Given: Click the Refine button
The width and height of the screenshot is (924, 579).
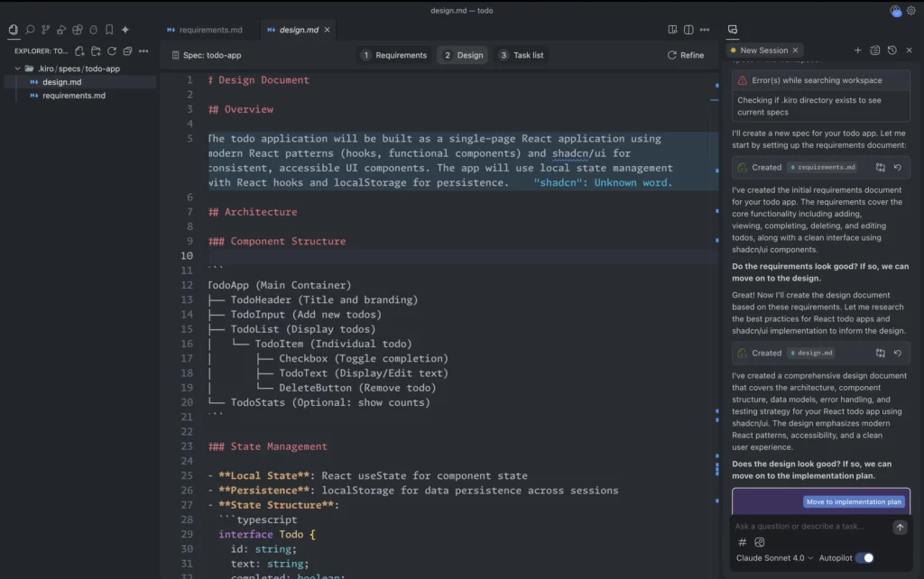Looking at the screenshot, I should coord(686,55).
